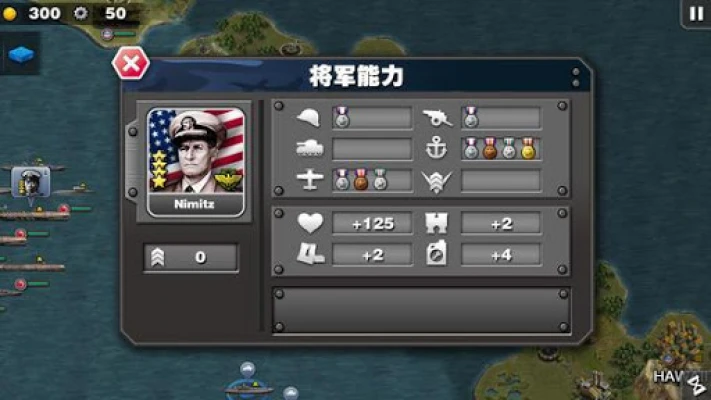The width and height of the screenshot is (711, 400).
Task: Select the wing rank insignia icon
Action: click(x=436, y=181)
